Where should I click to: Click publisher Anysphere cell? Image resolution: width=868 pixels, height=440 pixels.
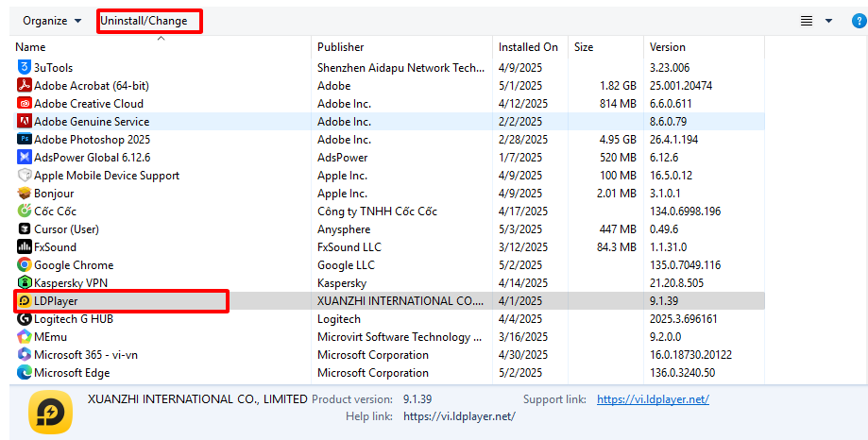[344, 229]
